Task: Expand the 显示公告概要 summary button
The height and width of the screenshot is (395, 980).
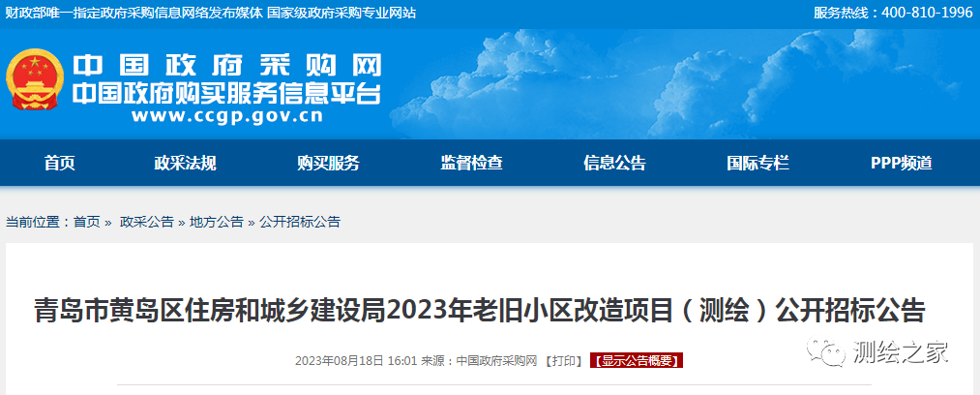Action: 636,360
